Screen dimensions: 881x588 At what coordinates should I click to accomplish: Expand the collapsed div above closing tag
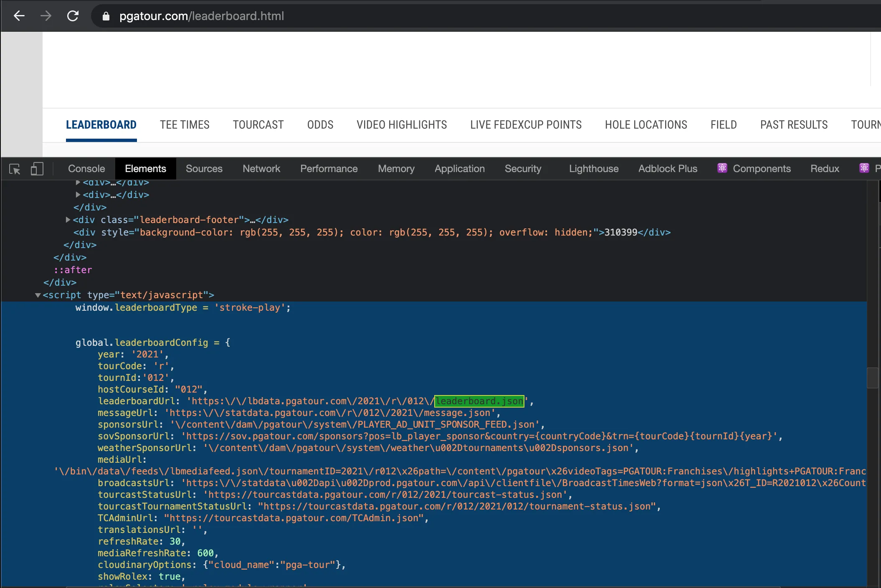[78, 195]
